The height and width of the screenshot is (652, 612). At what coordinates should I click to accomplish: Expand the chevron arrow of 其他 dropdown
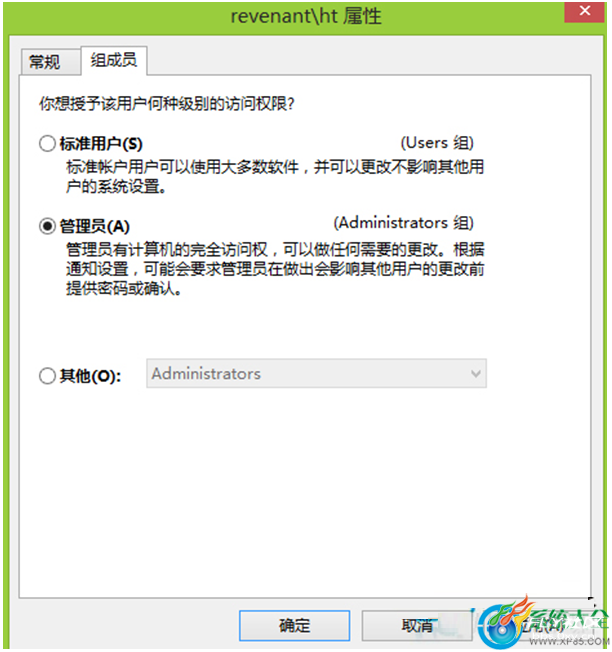[476, 374]
